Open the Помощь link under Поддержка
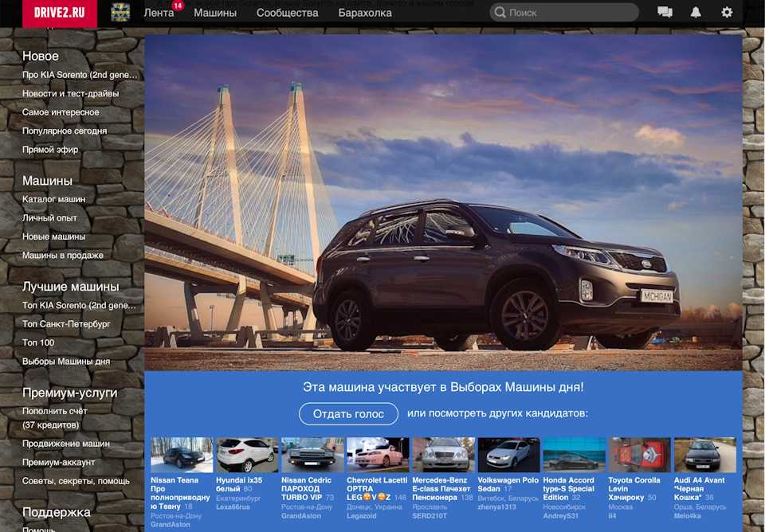Viewport: 765px width, 532px height. [x=39, y=529]
